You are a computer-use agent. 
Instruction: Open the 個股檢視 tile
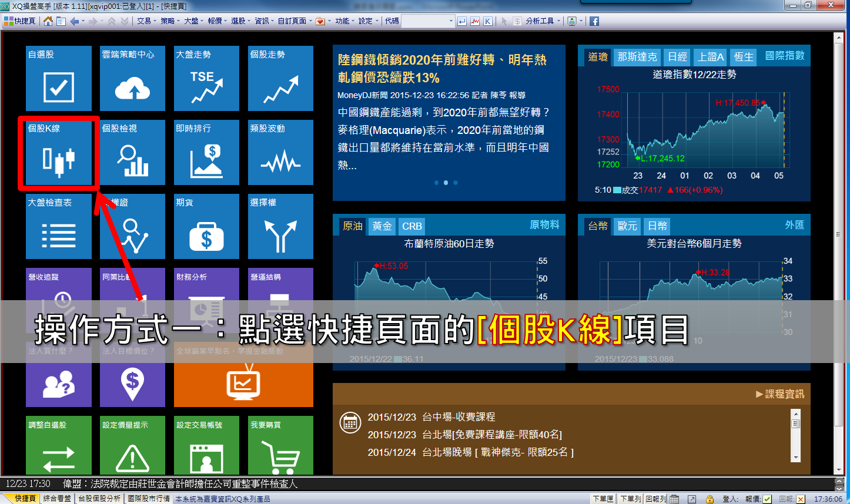pos(133,152)
